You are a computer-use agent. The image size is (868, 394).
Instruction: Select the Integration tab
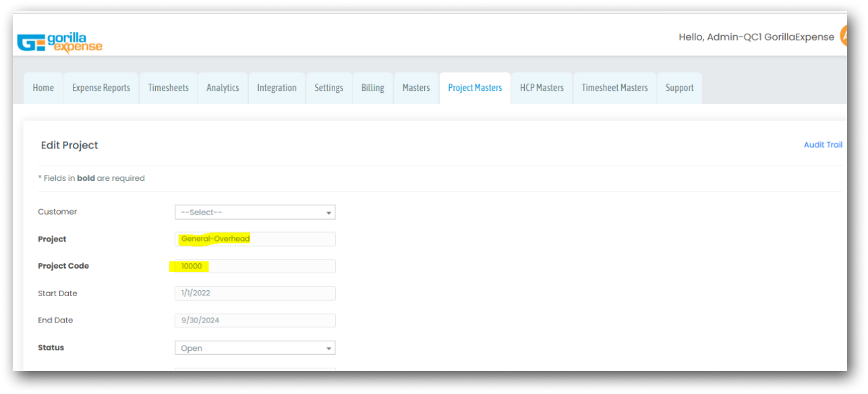pos(277,88)
